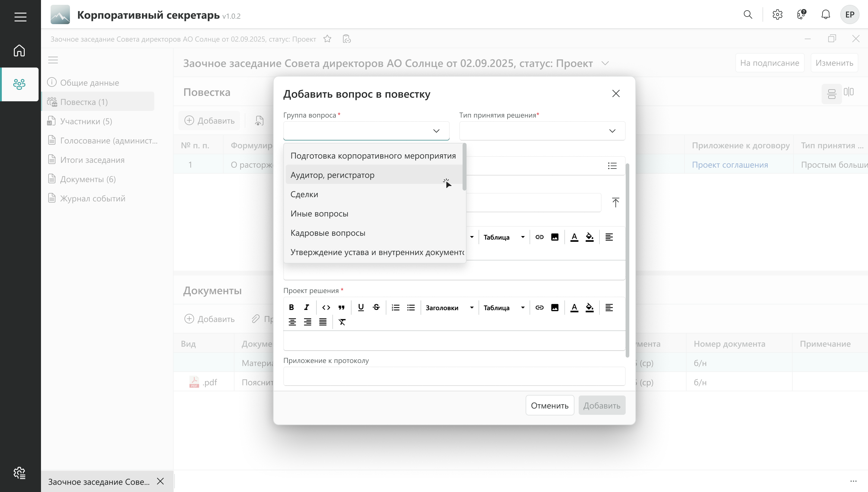Select Сделки from group list
Viewport: 868px width, 492px height.
point(304,194)
